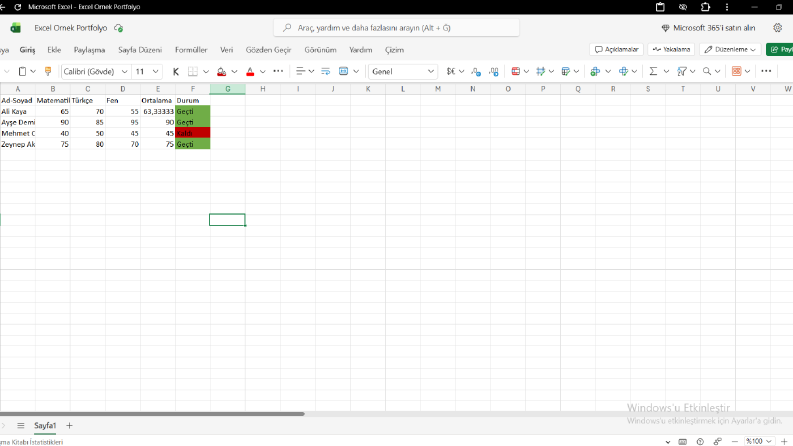The image size is (793, 446).
Task: Apply the red fill color bucket
Action: point(222,71)
